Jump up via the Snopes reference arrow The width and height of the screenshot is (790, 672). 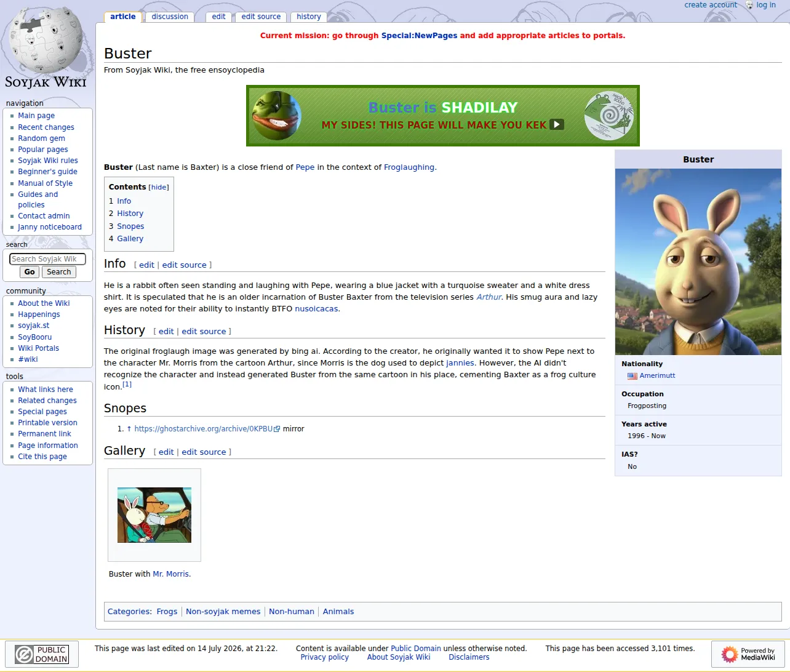(129, 429)
